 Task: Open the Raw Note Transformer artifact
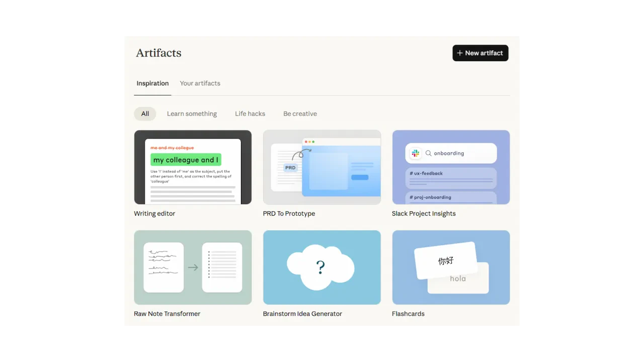(x=193, y=267)
